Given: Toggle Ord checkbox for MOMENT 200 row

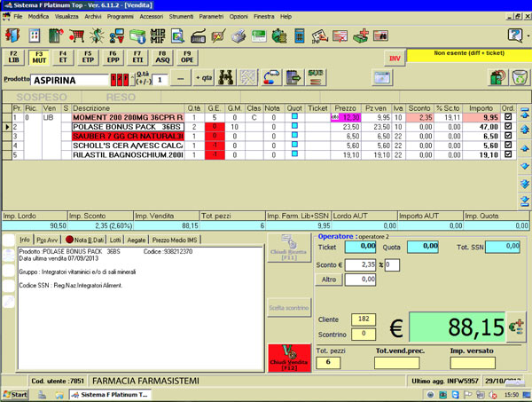Looking at the screenshot, I should click(508, 117).
